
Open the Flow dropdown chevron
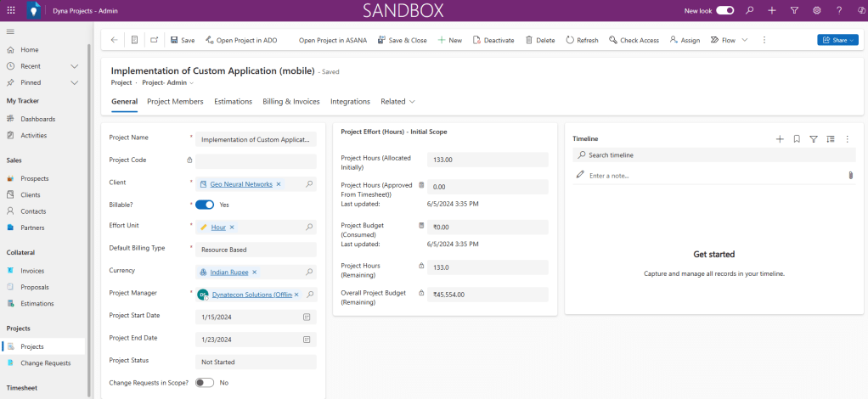745,40
